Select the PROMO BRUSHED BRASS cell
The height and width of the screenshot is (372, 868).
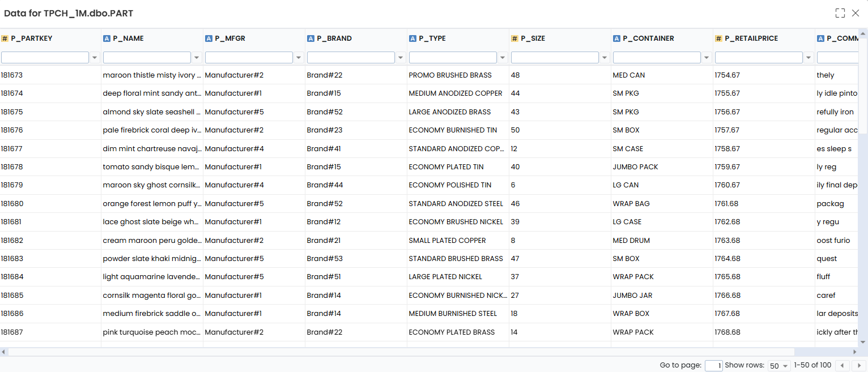pyautogui.click(x=458, y=75)
